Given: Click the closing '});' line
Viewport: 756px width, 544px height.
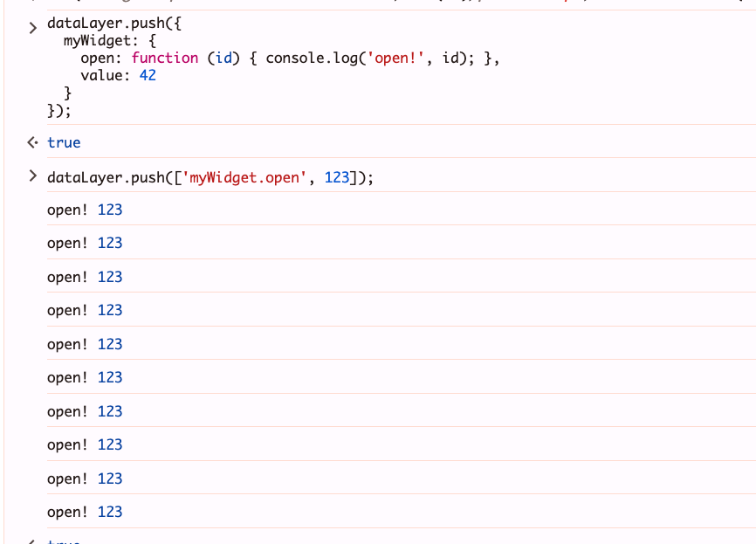Looking at the screenshot, I should pos(59,110).
